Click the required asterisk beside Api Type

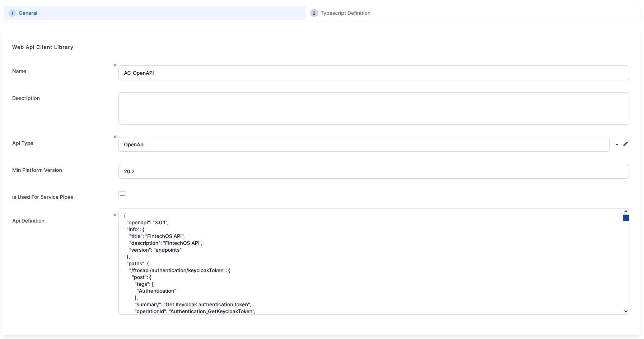pyautogui.click(x=115, y=137)
